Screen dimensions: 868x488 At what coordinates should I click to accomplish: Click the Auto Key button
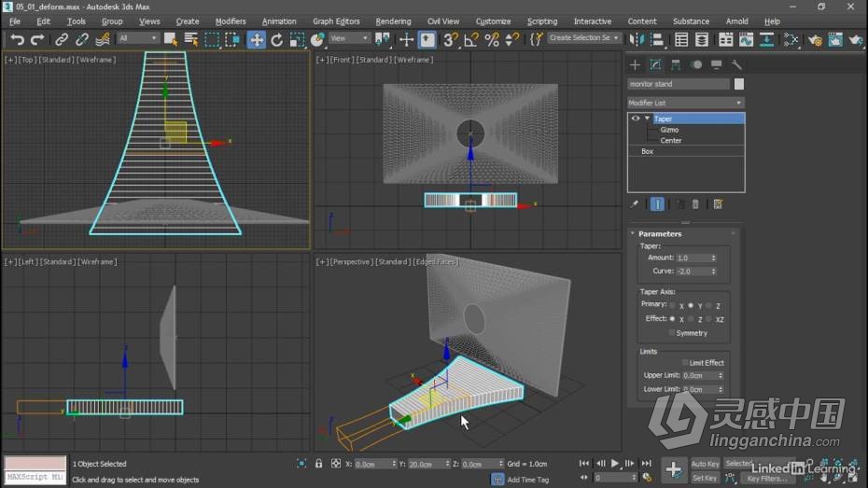[x=705, y=464]
